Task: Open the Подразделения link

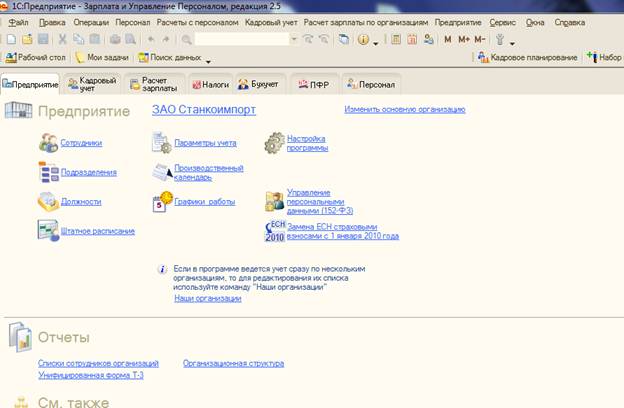Action: [88, 172]
